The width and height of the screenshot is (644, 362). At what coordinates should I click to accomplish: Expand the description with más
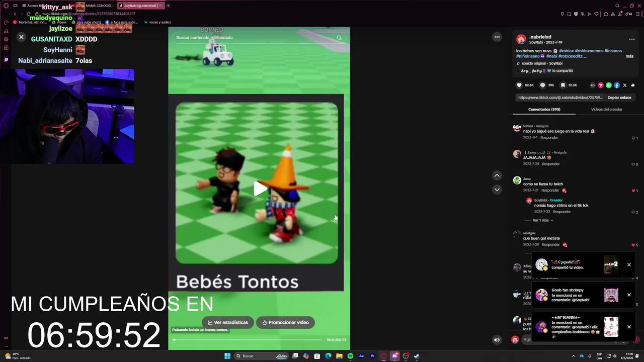[x=629, y=56]
